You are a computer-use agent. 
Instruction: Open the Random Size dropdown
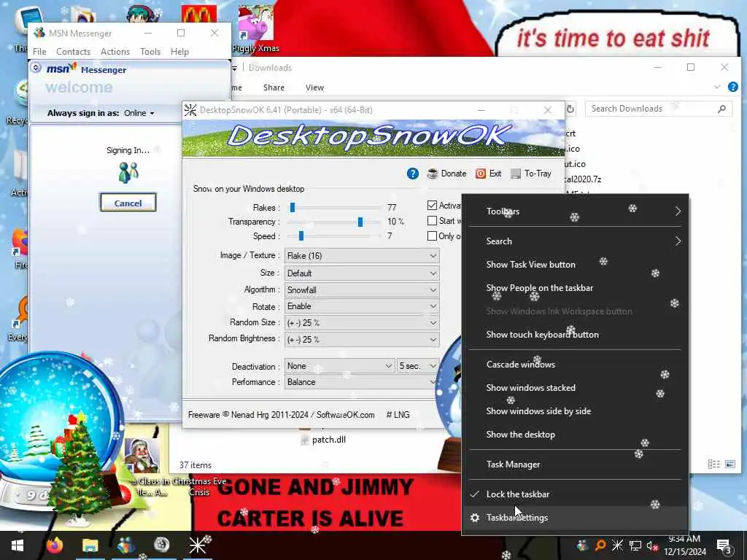(362, 323)
